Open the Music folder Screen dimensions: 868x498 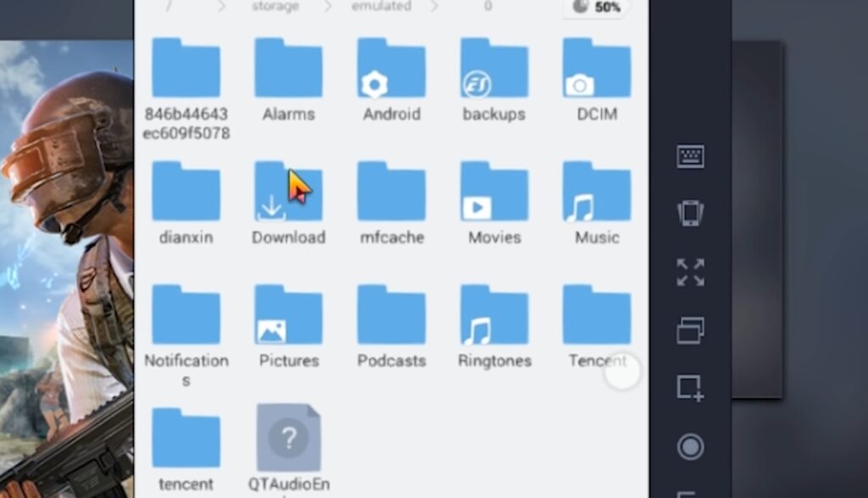pyautogui.click(x=597, y=194)
